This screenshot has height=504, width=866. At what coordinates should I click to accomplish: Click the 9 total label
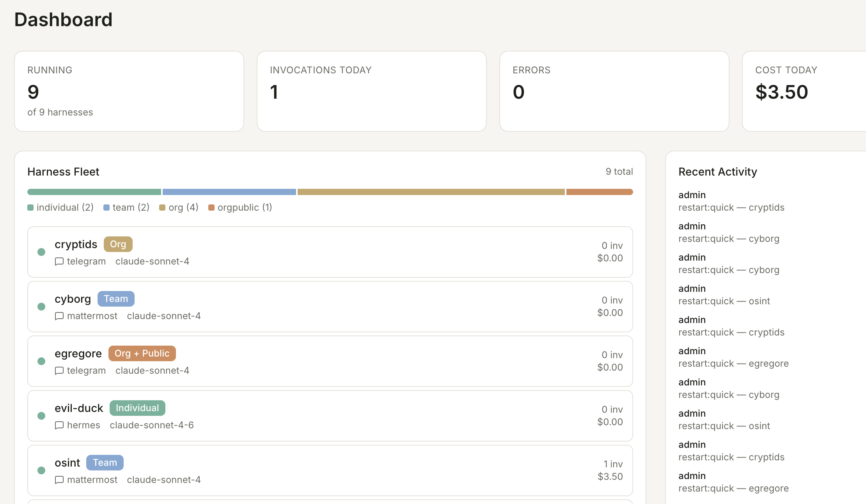coord(619,172)
